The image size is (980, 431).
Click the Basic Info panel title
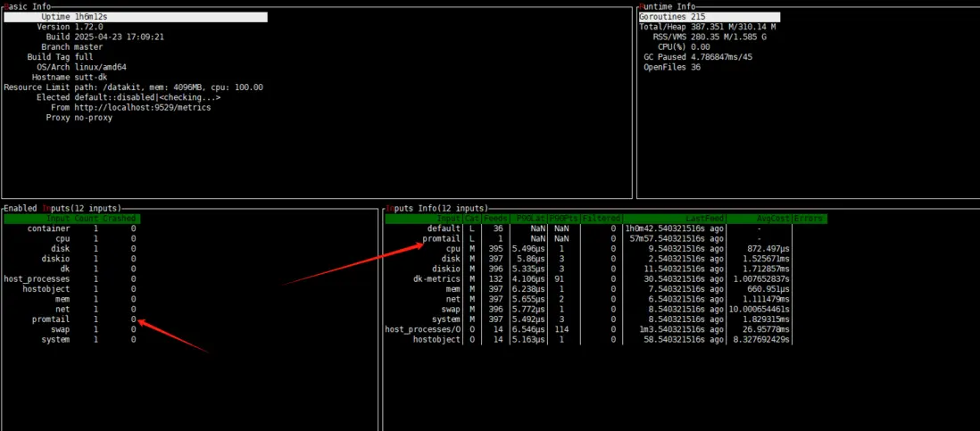pyautogui.click(x=28, y=6)
